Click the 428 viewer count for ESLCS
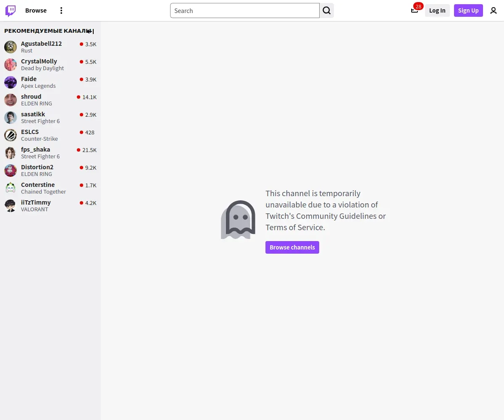 tap(90, 132)
